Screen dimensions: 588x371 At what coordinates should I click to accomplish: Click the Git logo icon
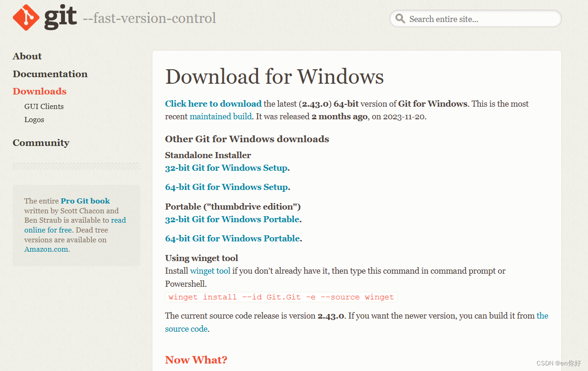(25, 17)
